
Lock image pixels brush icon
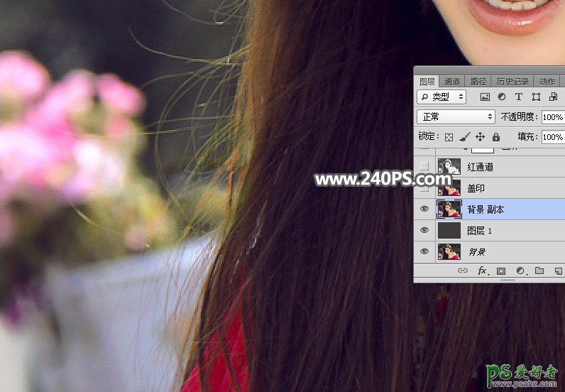[464, 136]
